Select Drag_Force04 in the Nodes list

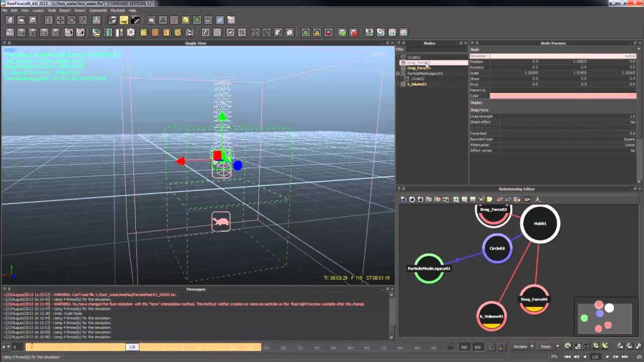tap(419, 68)
